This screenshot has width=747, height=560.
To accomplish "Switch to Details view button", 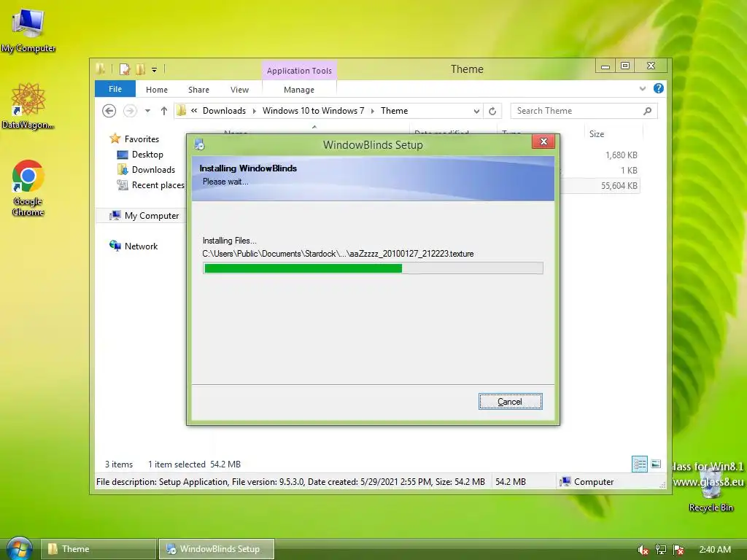I will click(639, 464).
